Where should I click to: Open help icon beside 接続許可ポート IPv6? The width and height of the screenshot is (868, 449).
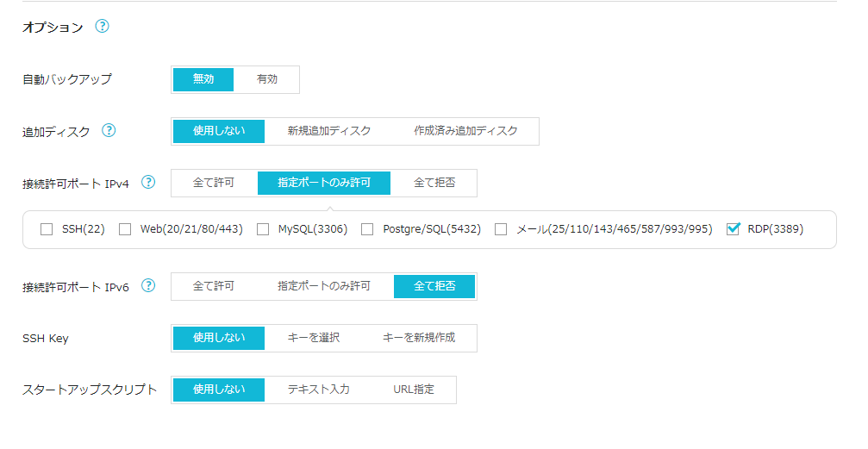(147, 285)
